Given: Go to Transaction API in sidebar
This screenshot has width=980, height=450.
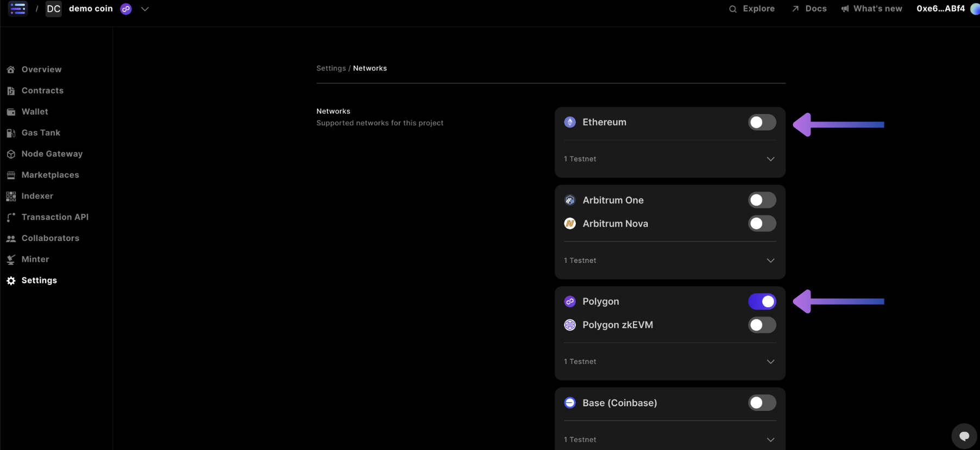Looking at the screenshot, I should 55,217.
